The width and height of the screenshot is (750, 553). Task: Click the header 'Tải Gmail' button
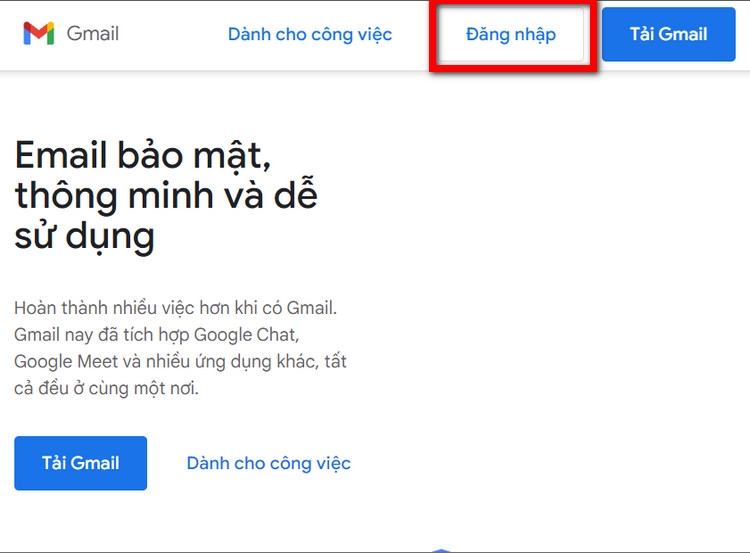[x=669, y=34]
